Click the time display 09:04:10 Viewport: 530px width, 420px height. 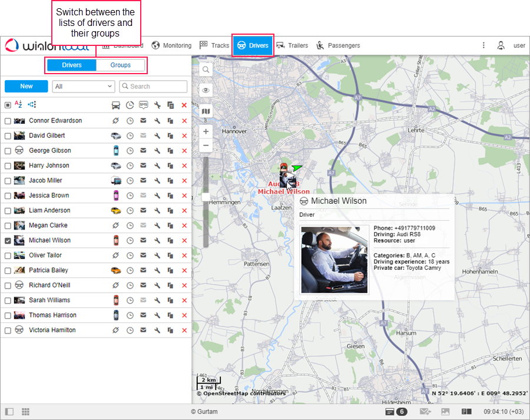click(x=504, y=412)
